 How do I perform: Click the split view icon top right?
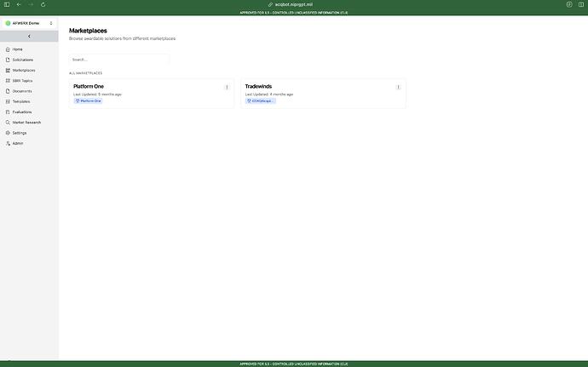pyautogui.click(x=581, y=4)
